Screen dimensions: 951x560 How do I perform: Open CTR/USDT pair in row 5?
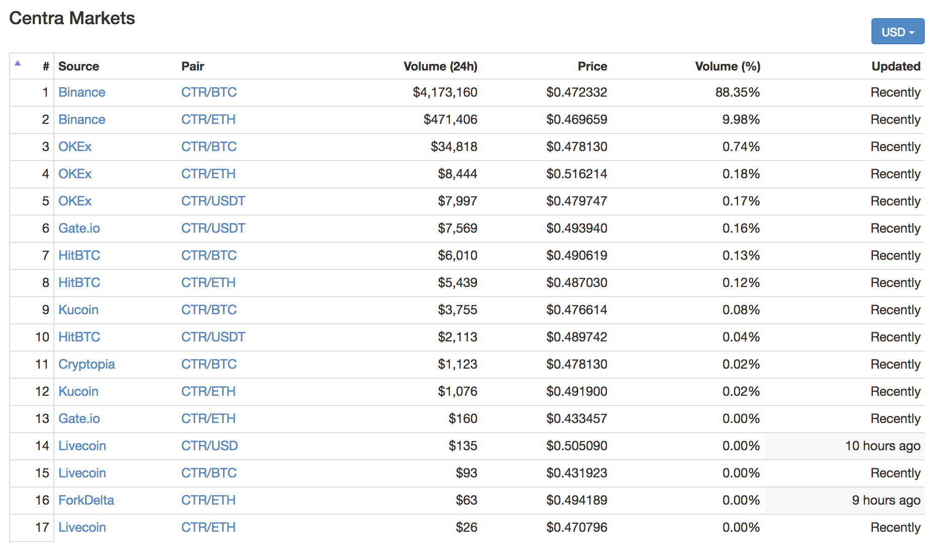click(x=213, y=201)
